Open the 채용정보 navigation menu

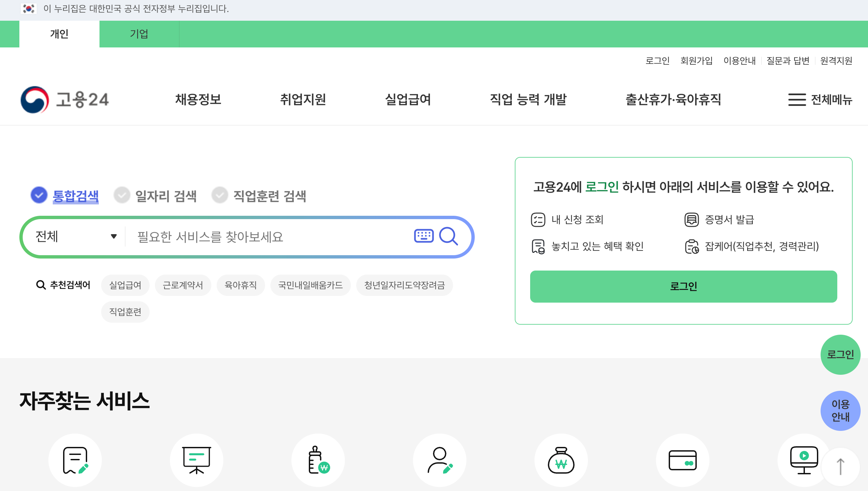pyautogui.click(x=198, y=100)
